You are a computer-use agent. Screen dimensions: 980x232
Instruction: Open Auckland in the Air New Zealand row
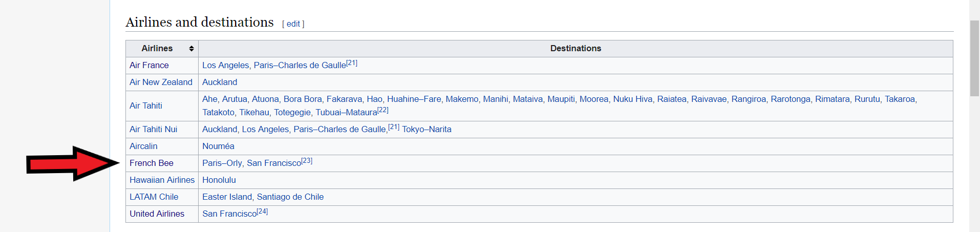(x=220, y=82)
